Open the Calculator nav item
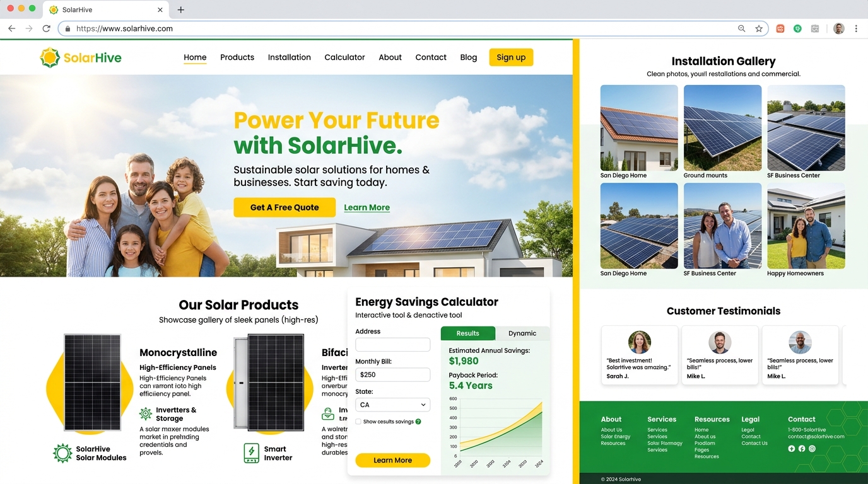The height and width of the screenshot is (484, 868). (x=344, y=57)
